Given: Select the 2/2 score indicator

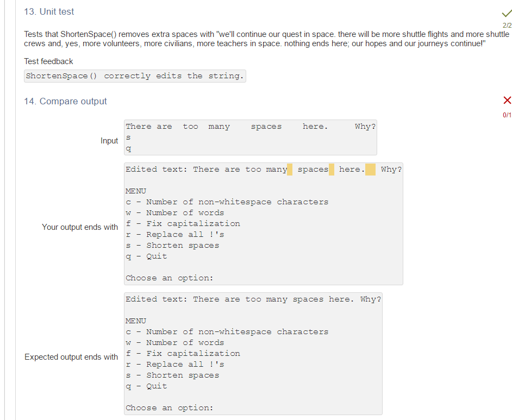Looking at the screenshot, I should point(507,24).
